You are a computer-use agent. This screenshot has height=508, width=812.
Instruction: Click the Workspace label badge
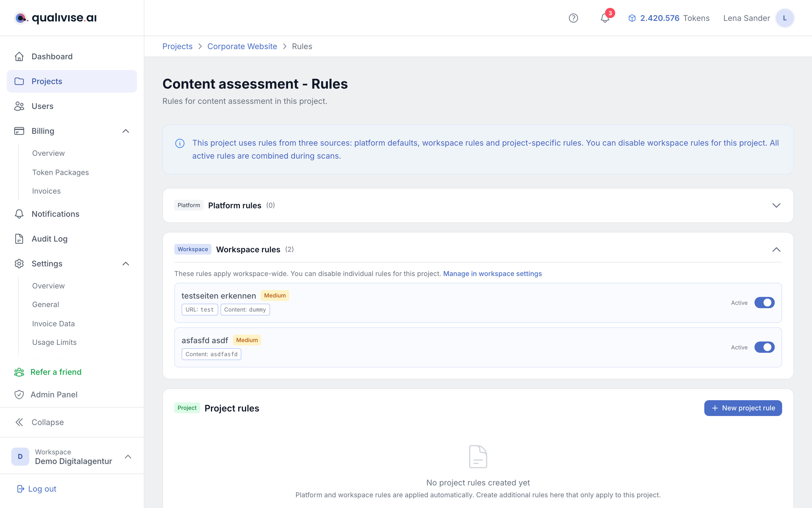tap(193, 249)
